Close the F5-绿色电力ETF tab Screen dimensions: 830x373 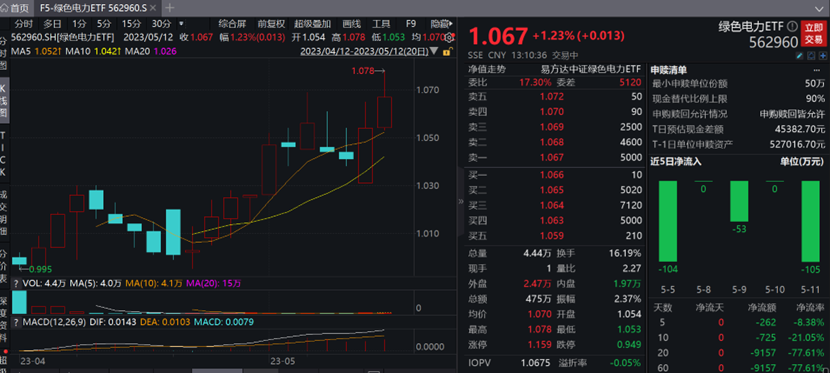[153, 8]
